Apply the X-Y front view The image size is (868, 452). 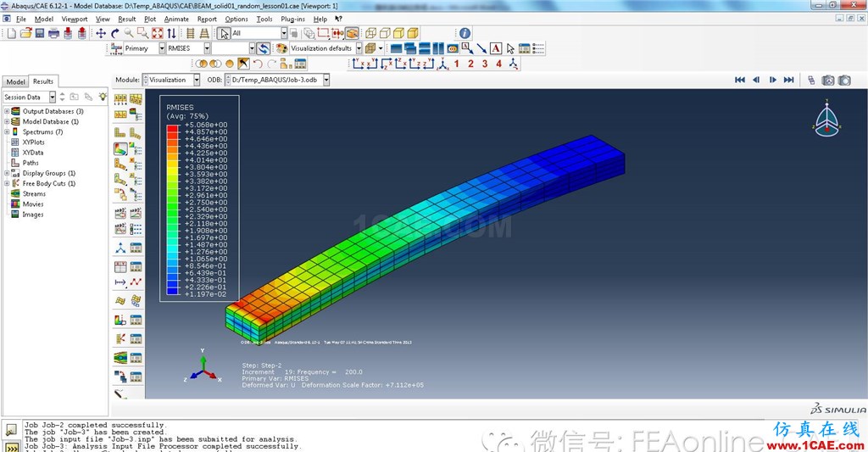point(358,64)
